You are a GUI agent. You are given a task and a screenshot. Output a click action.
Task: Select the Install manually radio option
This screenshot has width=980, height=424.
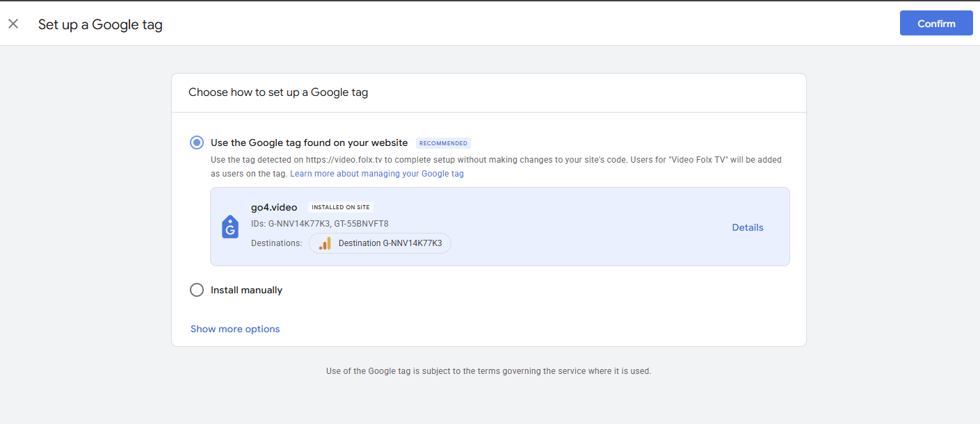tap(197, 290)
